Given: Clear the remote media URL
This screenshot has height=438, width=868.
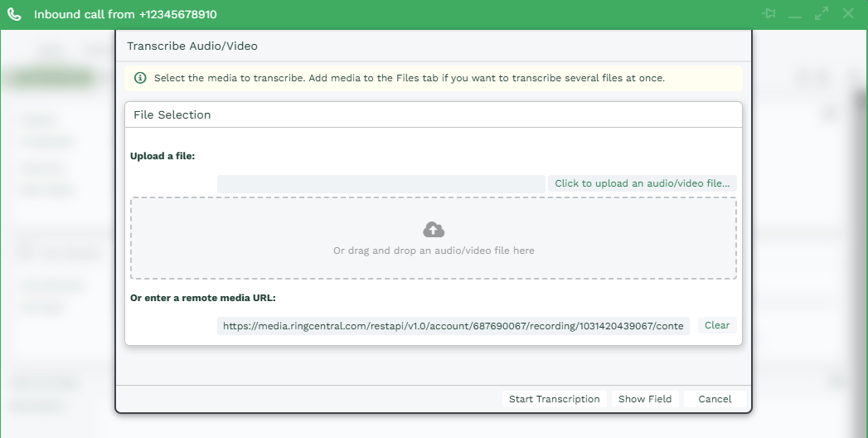Looking at the screenshot, I should click(x=716, y=326).
